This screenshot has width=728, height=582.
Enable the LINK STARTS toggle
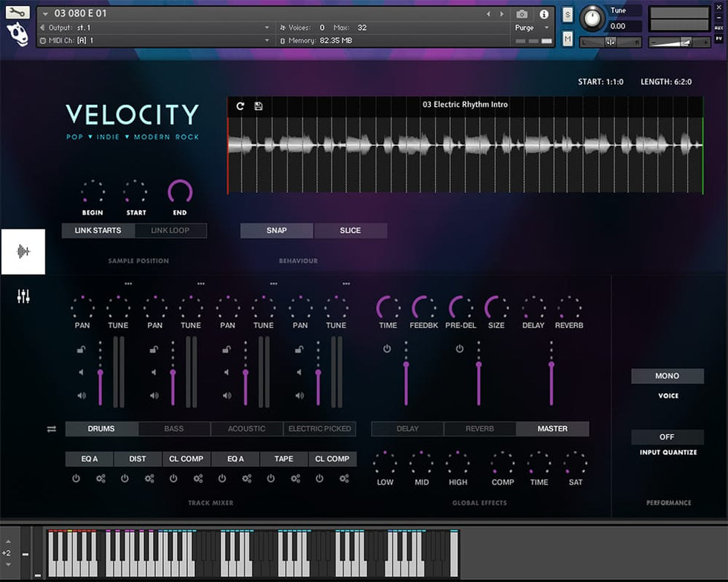point(98,230)
